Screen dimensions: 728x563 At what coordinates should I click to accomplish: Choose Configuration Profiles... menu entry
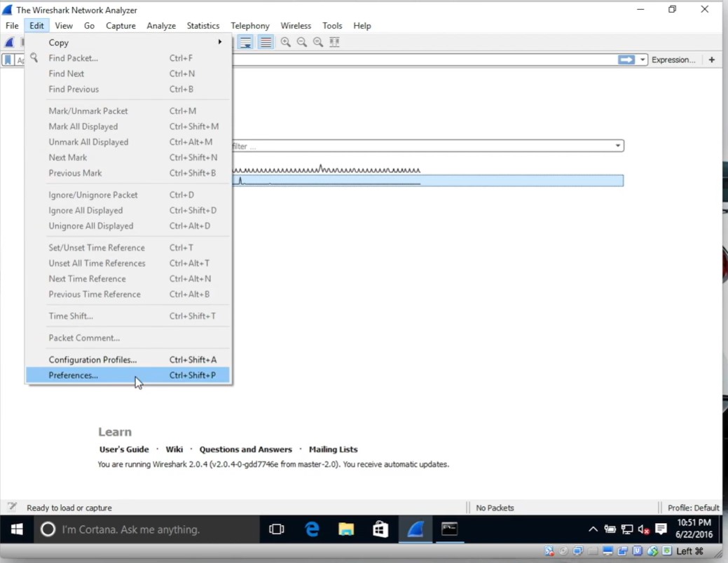point(92,360)
